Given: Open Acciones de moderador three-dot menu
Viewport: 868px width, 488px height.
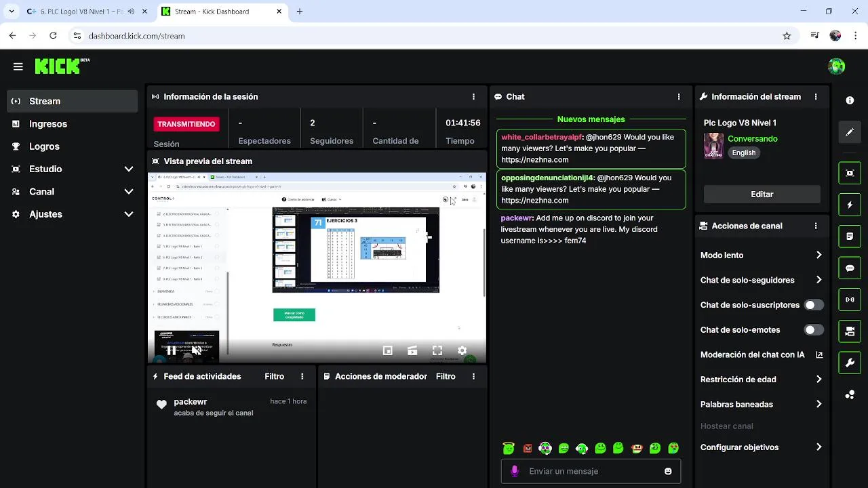Looking at the screenshot, I should coord(473,376).
